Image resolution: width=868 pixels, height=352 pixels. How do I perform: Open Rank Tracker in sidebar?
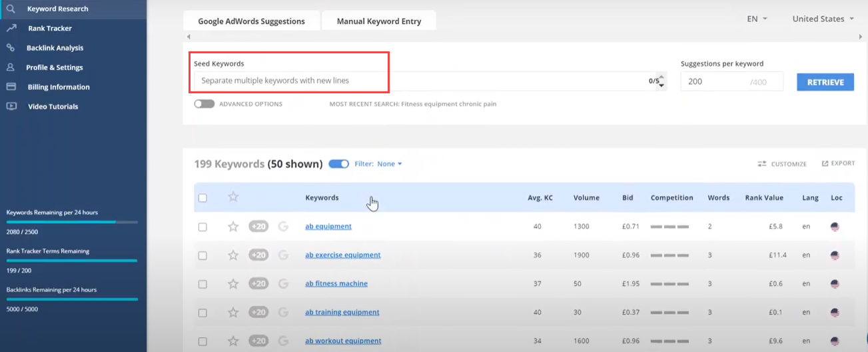pyautogui.click(x=50, y=29)
